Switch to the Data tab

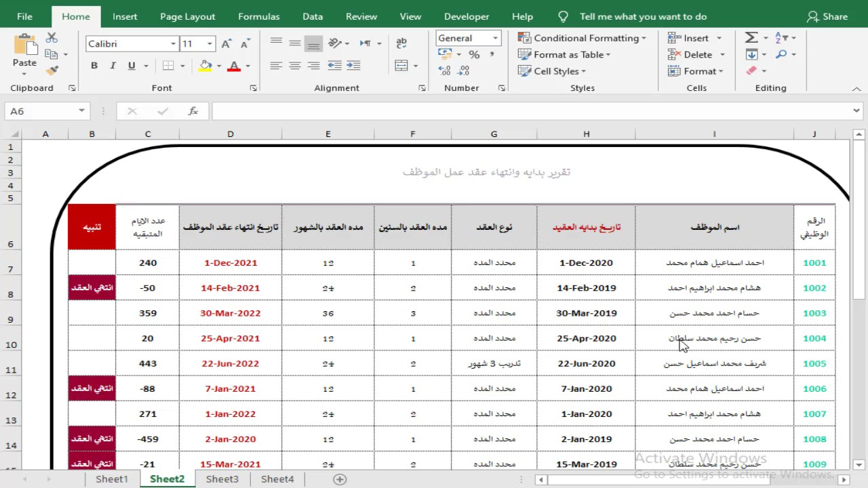coord(313,16)
